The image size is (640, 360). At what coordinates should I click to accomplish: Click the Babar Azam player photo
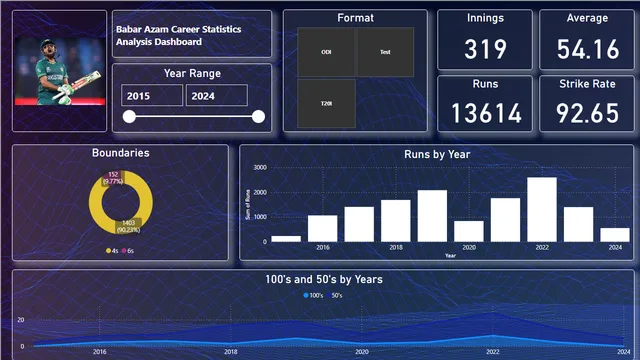(60, 72)
